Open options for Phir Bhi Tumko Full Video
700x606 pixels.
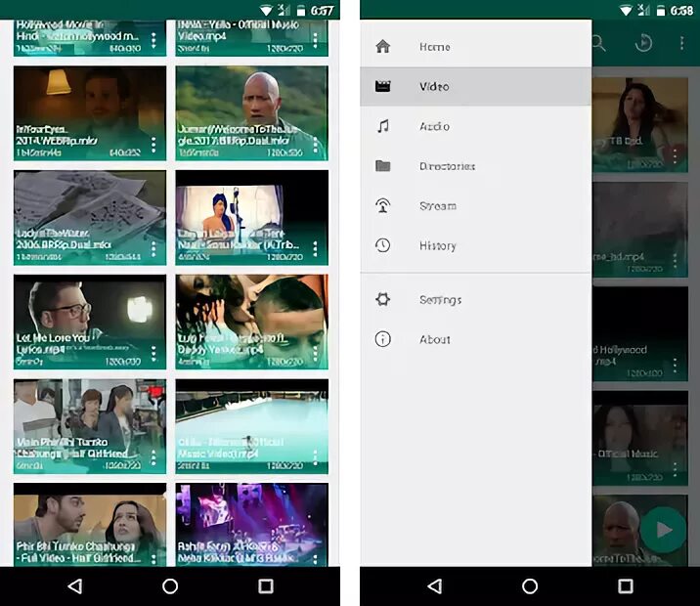(153, 559)
